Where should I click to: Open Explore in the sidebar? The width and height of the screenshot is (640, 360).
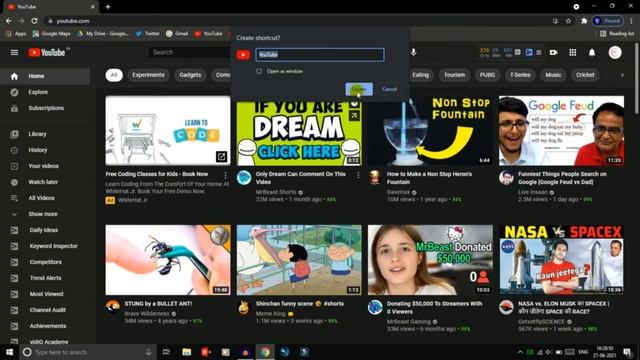coord(45,92)
